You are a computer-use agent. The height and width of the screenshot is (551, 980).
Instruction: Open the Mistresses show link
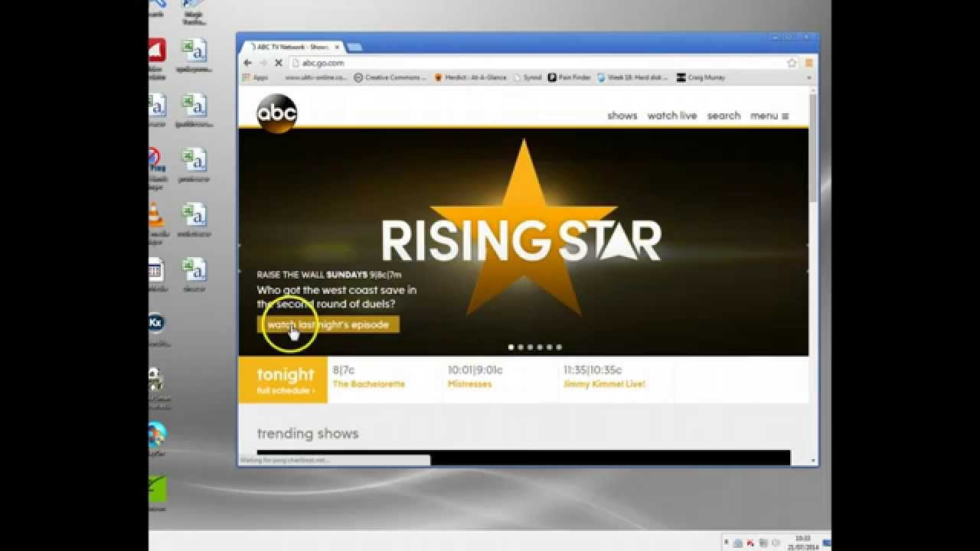tap(470, 384)
